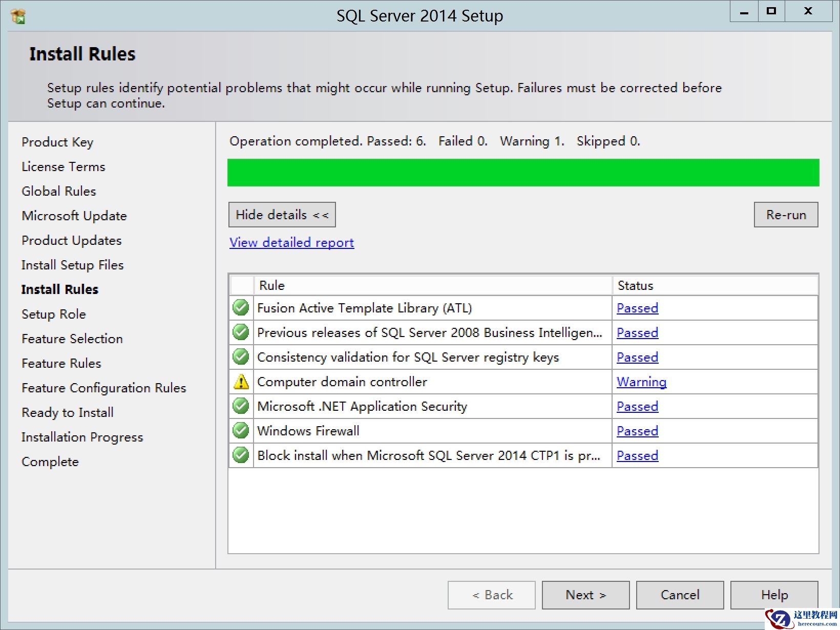Screen dimensions: 840x630
Task: Open the Passed link for Windows Firewall
Action: tap(637, 431)
